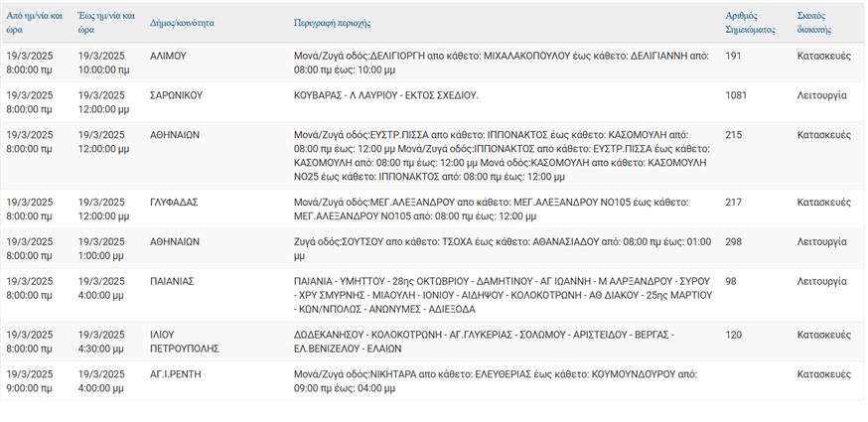Click notice number 298
The image size is (868, 422).
733,241
